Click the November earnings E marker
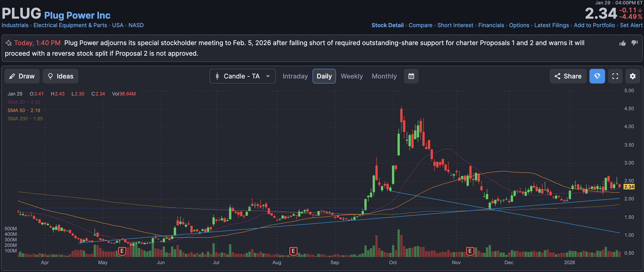This screenshot has height=272, width=644. pyautogui.click(x=470, y=251)
